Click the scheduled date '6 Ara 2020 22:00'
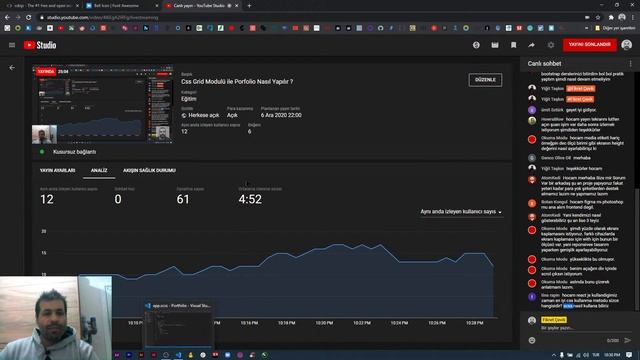The image size is (640, 360). click(281, 115)
